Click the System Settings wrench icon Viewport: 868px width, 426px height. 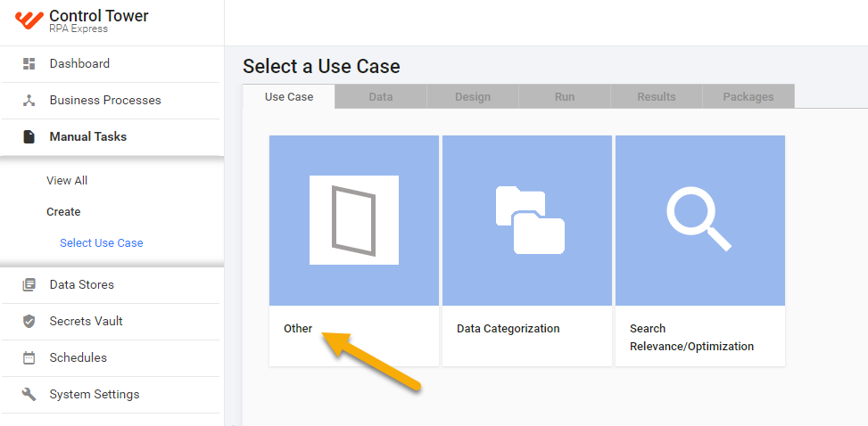coord(29,395)
